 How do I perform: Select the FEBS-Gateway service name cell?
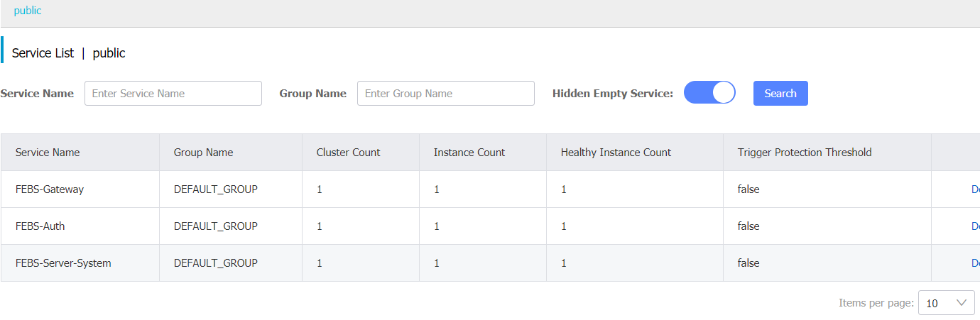pyautogui.click(x=50, y=189)
